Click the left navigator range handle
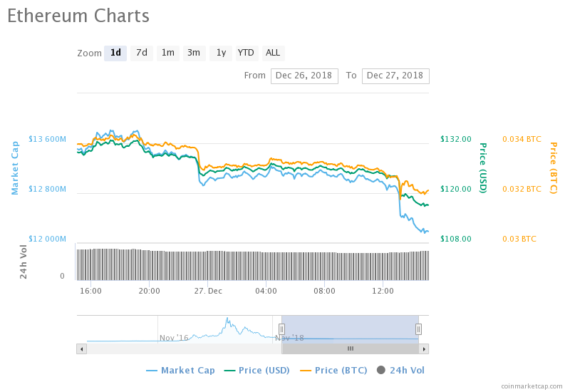Screen dimensions: 570x392 (x=281, y=329)
